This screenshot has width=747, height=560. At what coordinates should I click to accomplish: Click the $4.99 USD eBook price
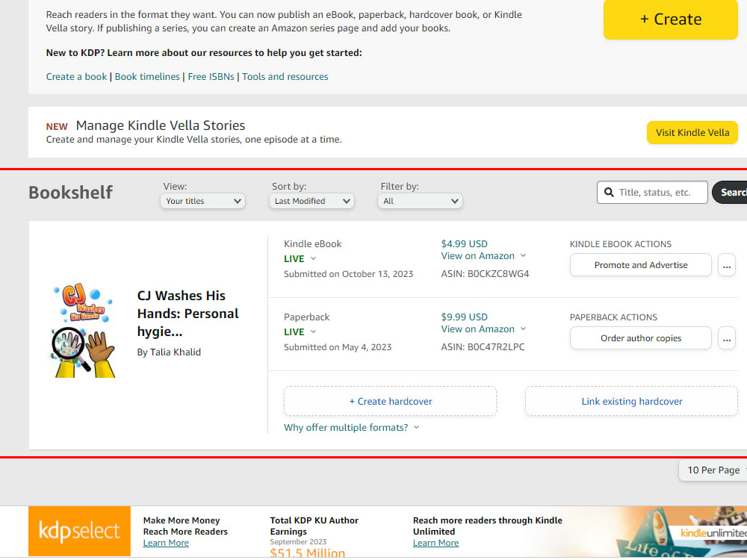tap(464, 244)
